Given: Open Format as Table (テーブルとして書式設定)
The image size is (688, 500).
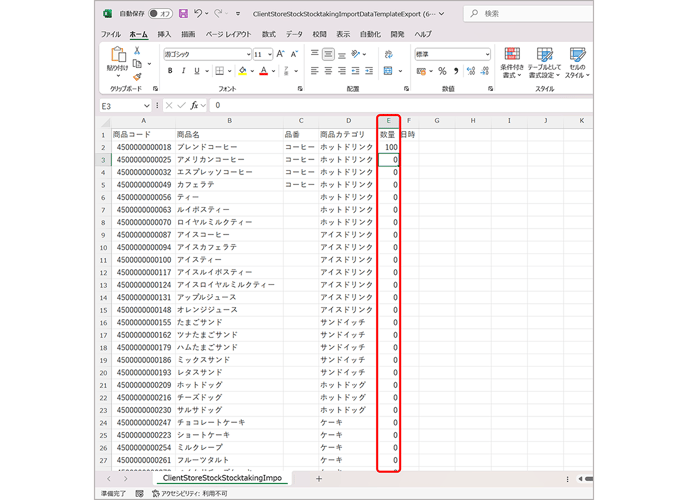Looking at the screenshot, I should [545, 63].
